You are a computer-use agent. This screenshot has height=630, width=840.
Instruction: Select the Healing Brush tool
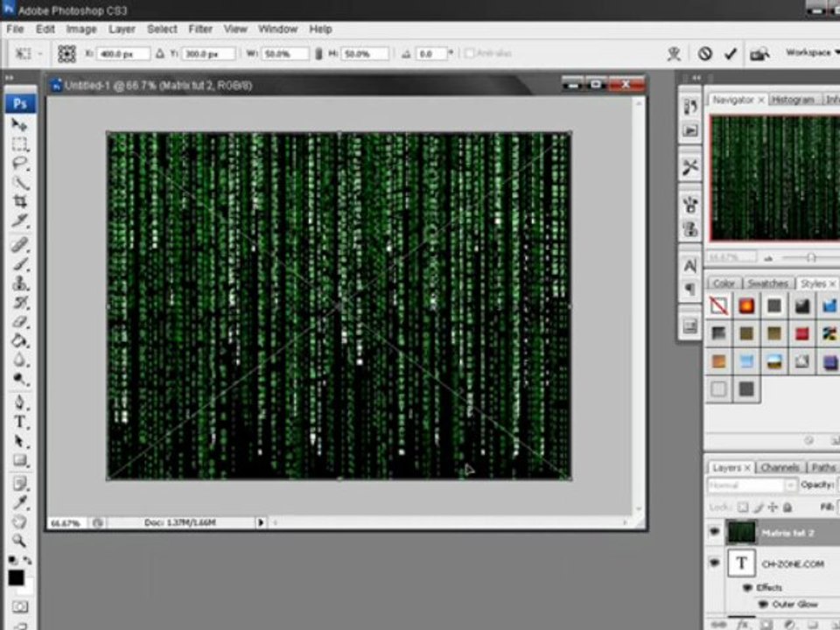20,245
